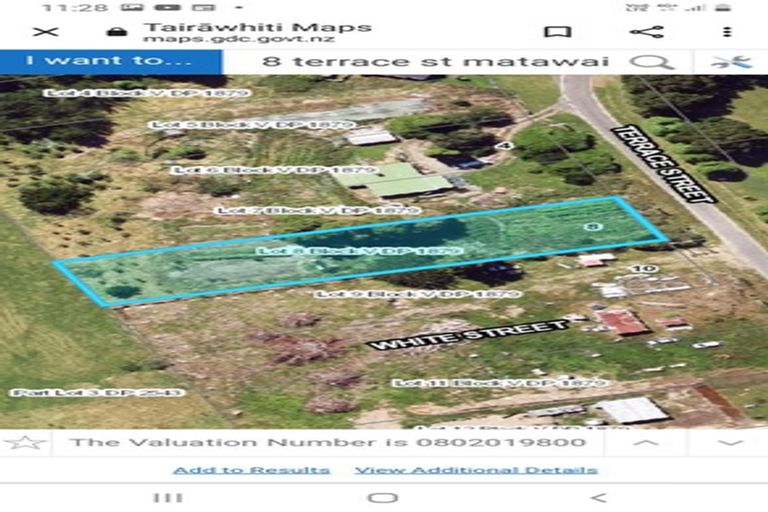The height and width of the screenshot is (512, 768).
Task: Collapse result panel with down chevron
Action: (730, 443)
